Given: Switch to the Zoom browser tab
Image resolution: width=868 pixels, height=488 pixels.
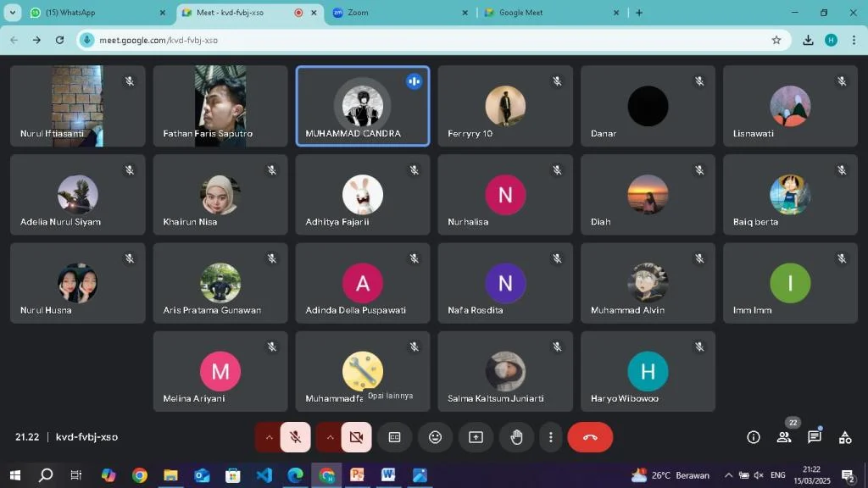Looking at the screenshot, I should coord(398,13).
